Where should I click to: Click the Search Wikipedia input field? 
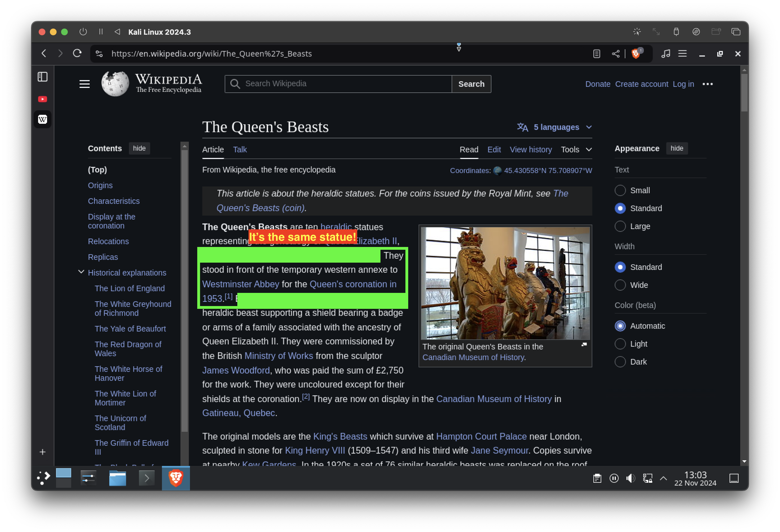pyautogui.click(x=338, y=84)
